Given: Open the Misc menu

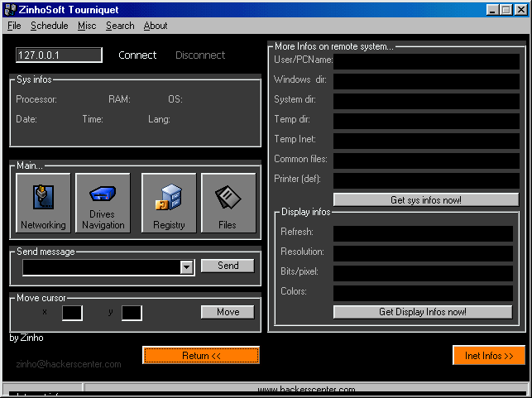Looking at the screenshot, I should pos(87,26).
